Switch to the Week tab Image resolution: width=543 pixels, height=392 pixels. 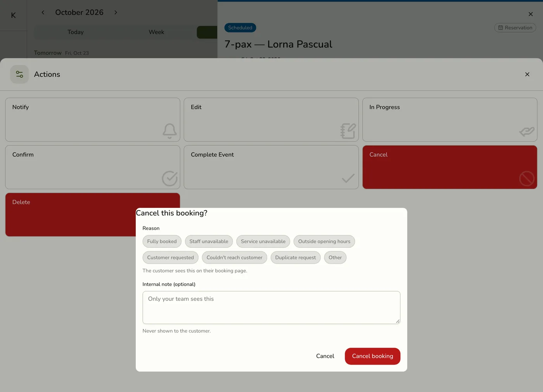pos(156,32)
